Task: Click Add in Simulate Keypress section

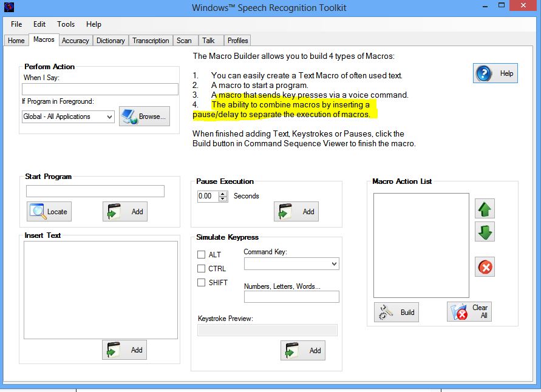Action: pyautogui.click(x=302, y=350)
